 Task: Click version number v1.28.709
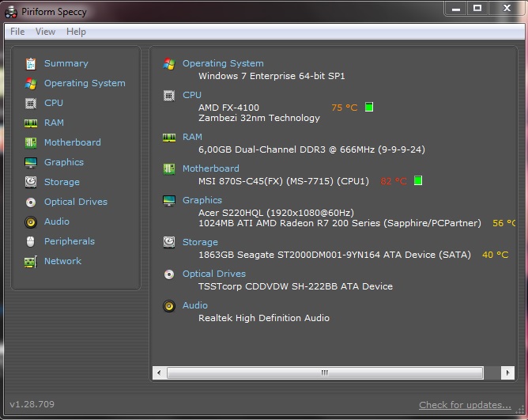tap(32, 404)
